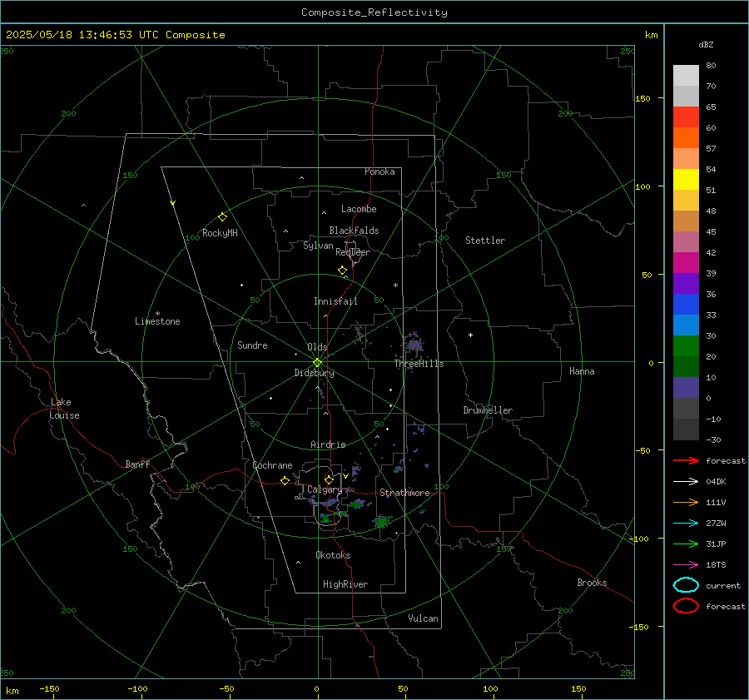Click the Composite_Reflectivity title text
Image resolution: width=749 pixels, height=700 pixels.
tap(374, 12)
